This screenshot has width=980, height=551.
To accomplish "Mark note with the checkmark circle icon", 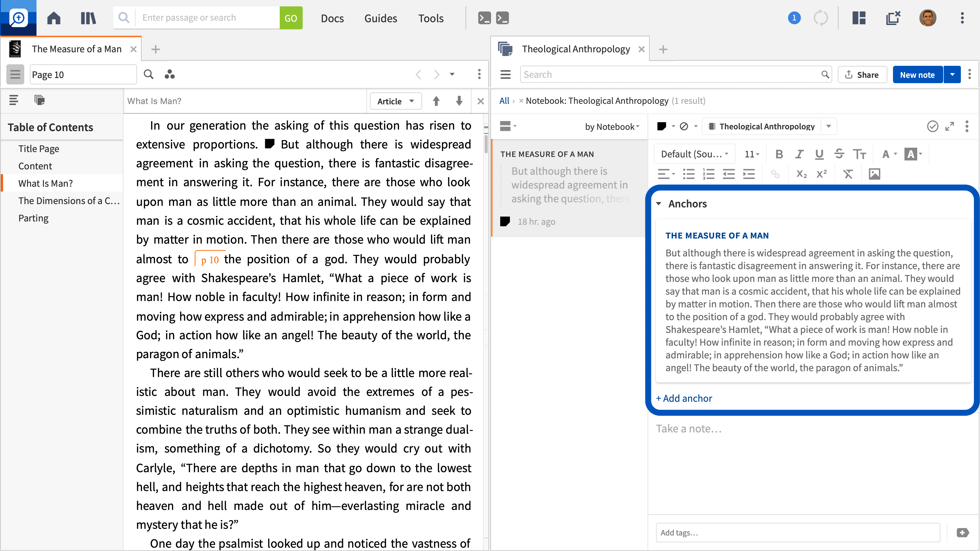I will tap(933, 126).
